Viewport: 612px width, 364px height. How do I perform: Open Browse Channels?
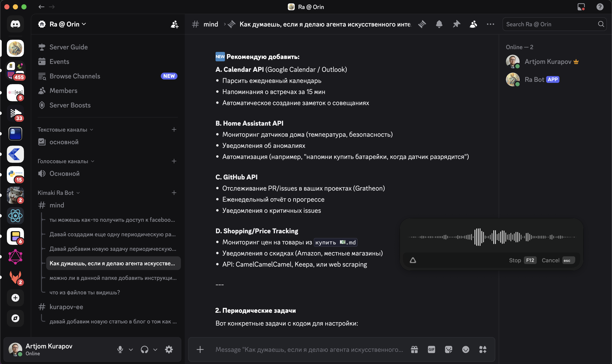click(75, 76)
